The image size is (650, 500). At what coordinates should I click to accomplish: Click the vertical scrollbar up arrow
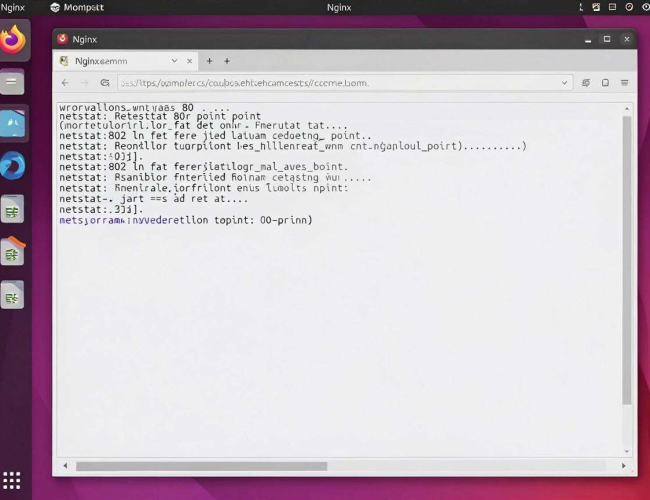click(627, 109)
